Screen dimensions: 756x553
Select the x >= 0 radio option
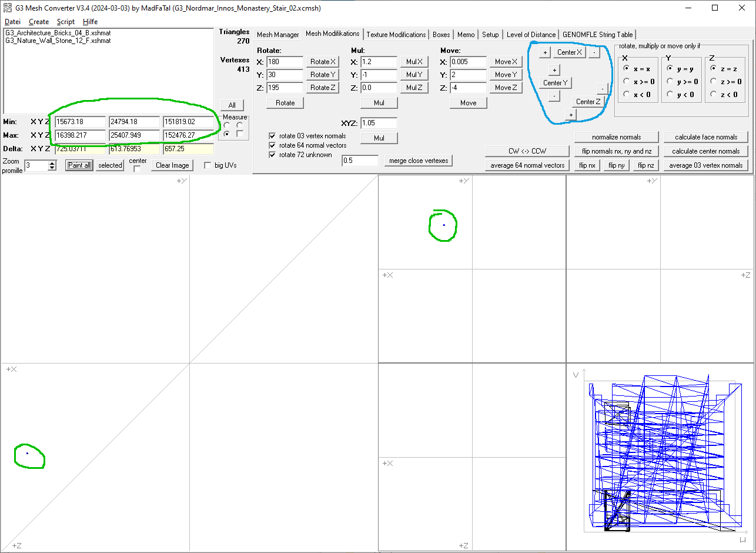[627, 82]
